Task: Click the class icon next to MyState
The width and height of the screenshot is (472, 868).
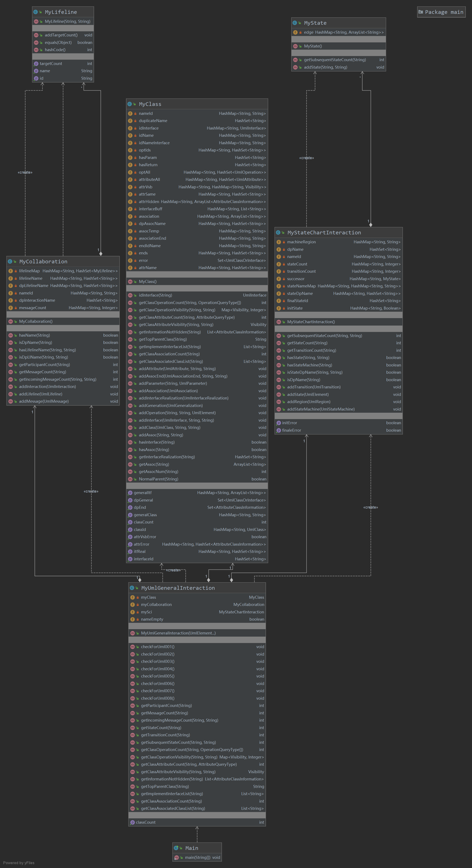Action: point(295,23)
